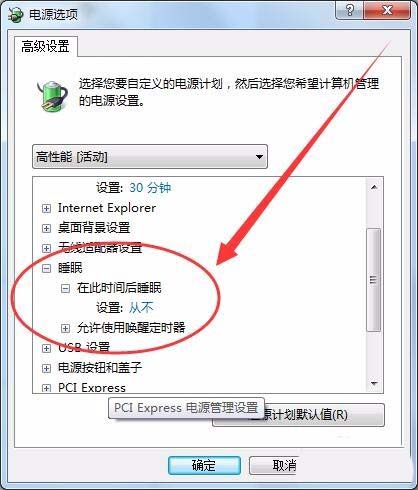The image size is (418, 490).
Task: Click the 30 分钟 setting value
Action: [x=150, y=188]
